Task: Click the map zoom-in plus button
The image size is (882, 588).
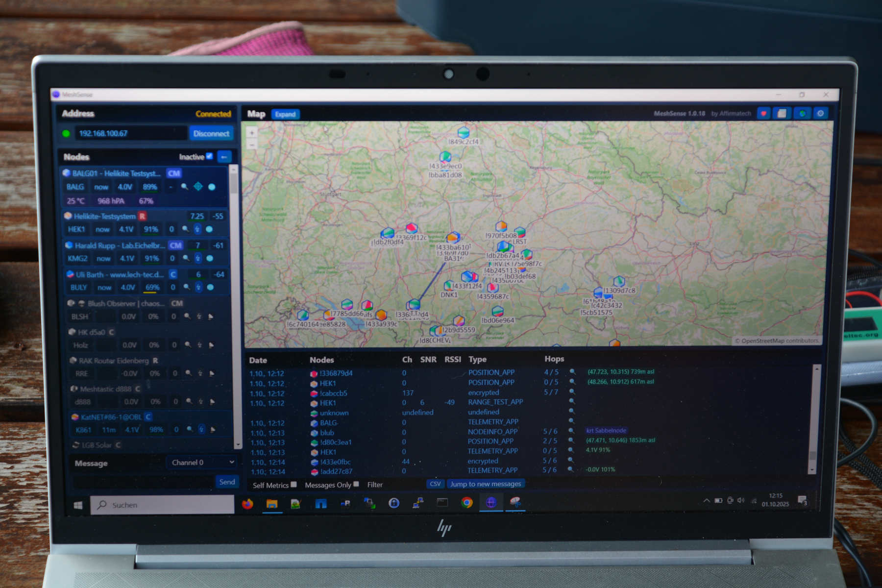Action: click(252, 133)
